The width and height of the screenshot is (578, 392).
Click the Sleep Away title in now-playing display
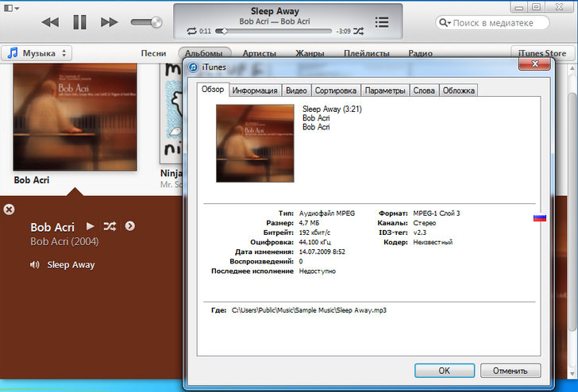[275, 11]
